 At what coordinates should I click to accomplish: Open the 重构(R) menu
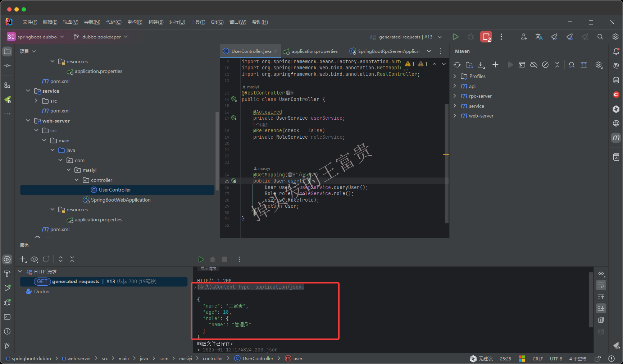point(135,22)
